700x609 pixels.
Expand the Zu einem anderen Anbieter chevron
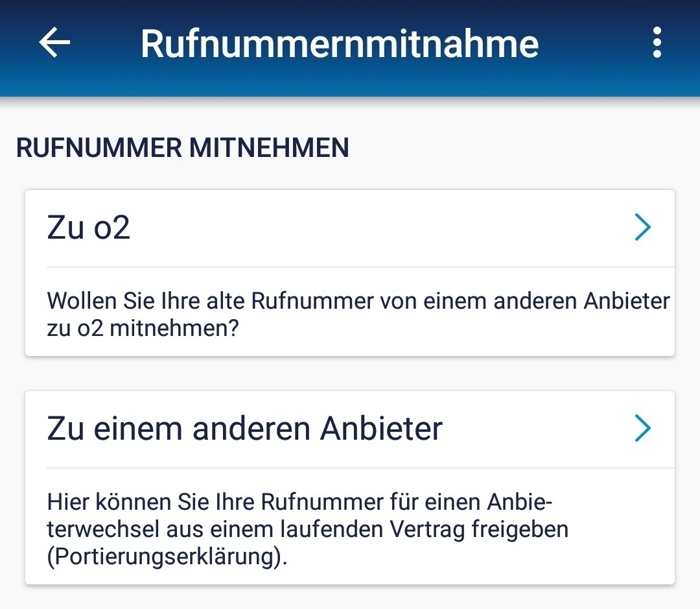[642, 428]
